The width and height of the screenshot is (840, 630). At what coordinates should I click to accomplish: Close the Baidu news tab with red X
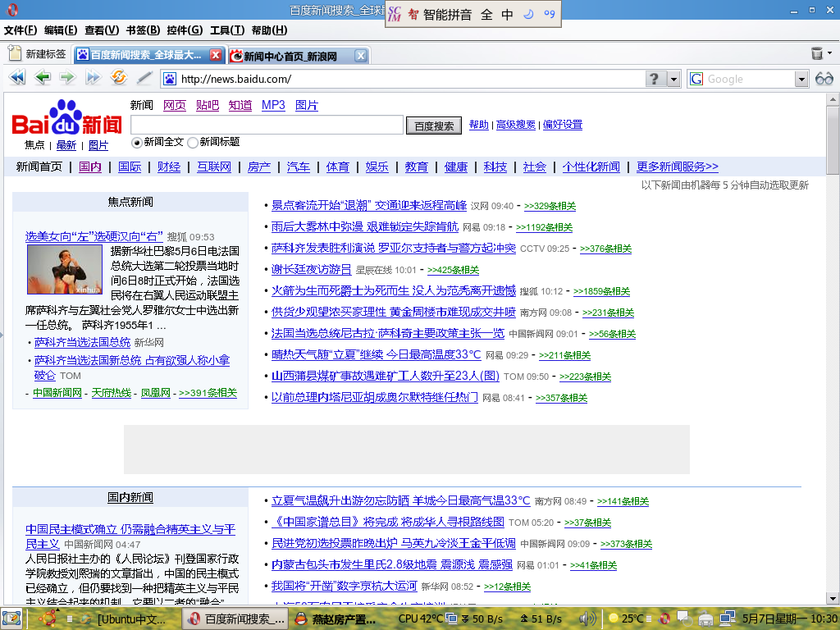pyautogui.click(x=216, y=55)
